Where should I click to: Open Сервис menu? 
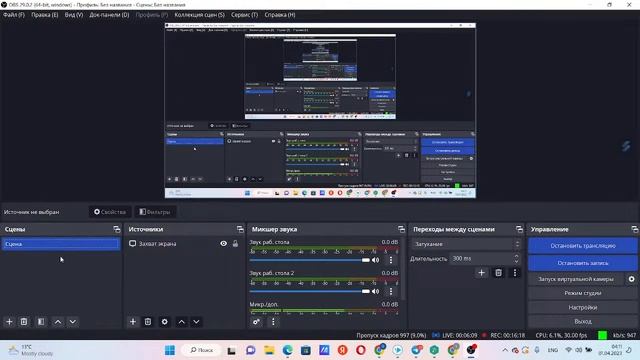244,15
